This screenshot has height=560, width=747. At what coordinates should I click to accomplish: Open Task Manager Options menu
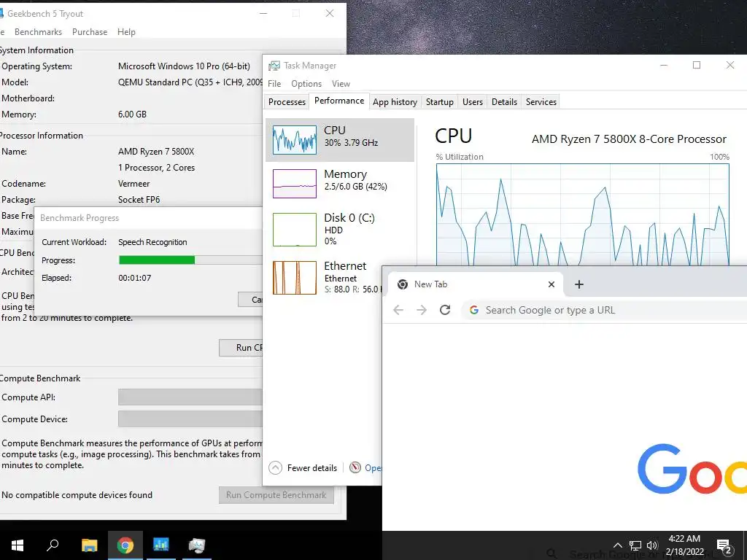pyautogui.click(x=306, y=84)
